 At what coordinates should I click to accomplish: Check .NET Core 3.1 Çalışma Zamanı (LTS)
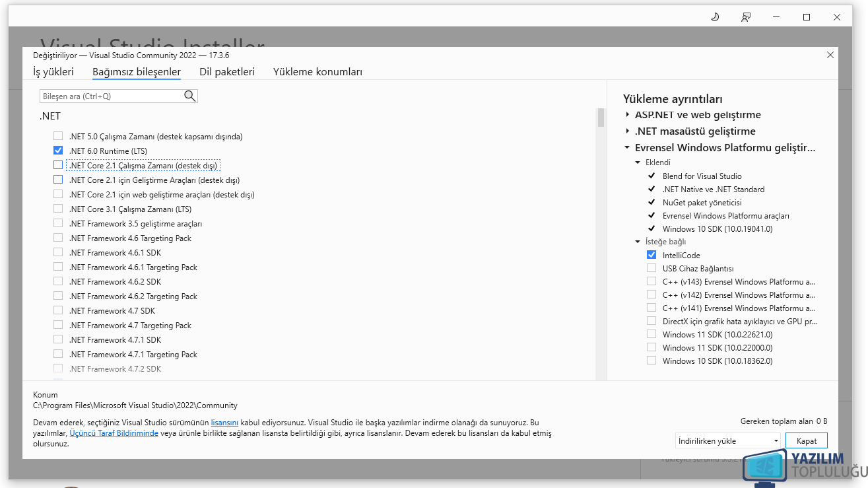click(x=58, y=209)
